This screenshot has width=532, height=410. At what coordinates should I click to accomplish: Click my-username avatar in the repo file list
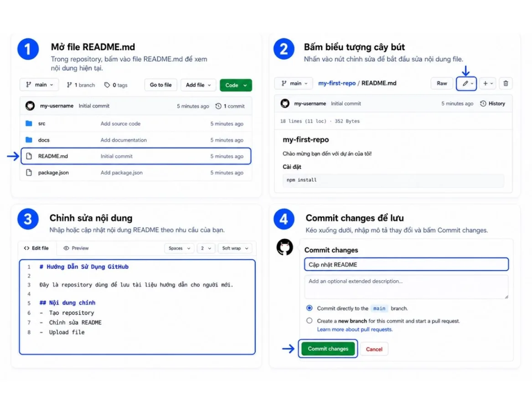click(x=30, y=106)
